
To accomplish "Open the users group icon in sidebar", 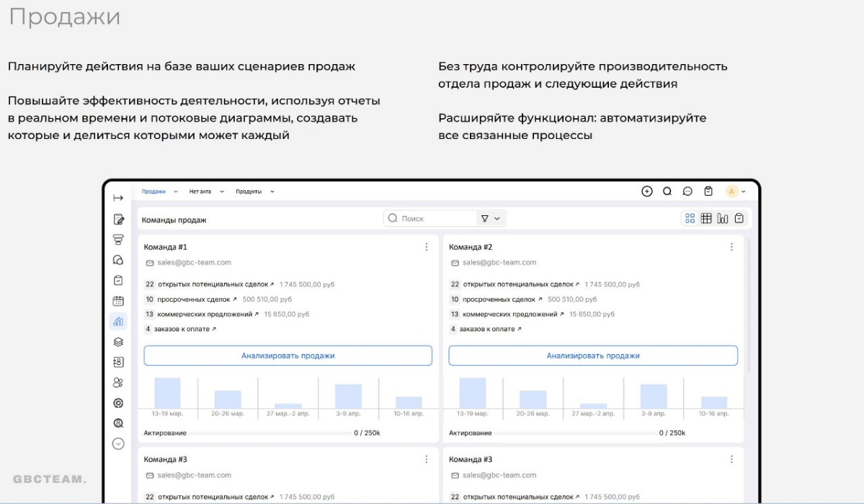I will pyautogui.click(x=118, y=382).
